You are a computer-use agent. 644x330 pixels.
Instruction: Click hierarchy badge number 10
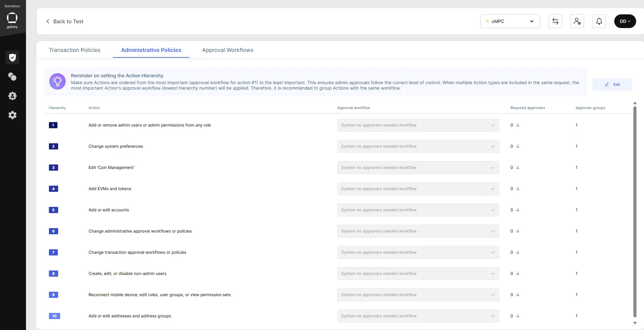click(x=54, y=316)
